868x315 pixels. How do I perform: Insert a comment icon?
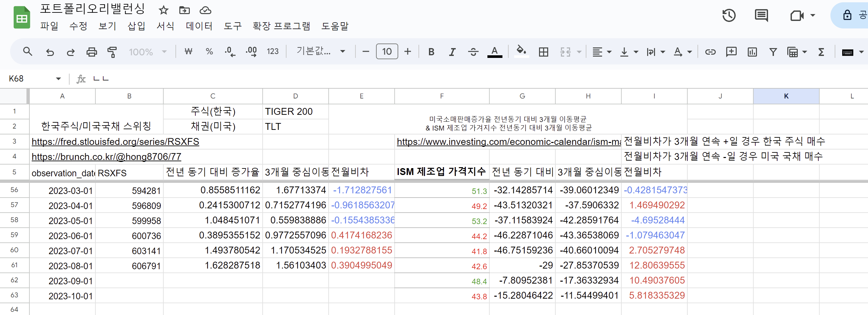point(731,52)
